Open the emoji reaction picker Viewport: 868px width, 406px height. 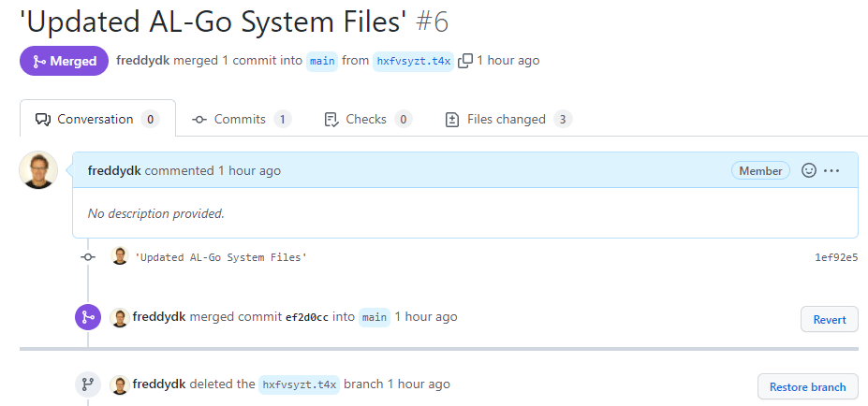tap(809, 171)
